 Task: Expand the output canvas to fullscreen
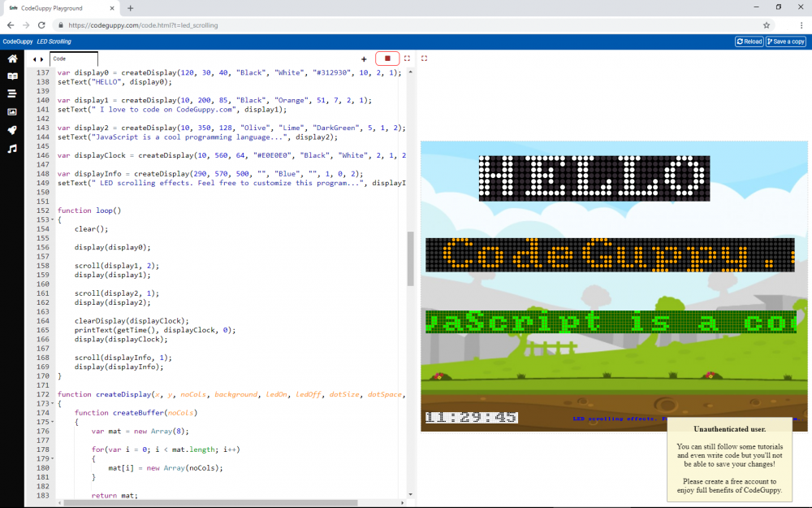[x=424, y=59]
